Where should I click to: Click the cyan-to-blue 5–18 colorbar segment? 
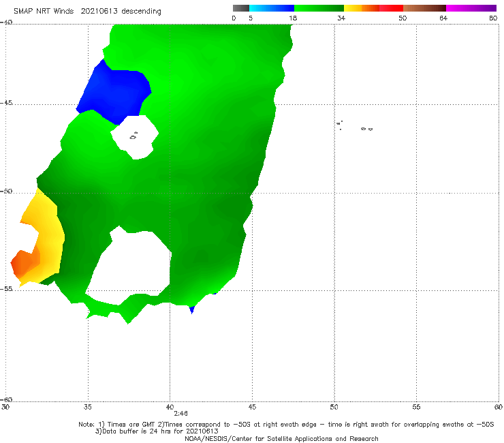pos(272,8)
